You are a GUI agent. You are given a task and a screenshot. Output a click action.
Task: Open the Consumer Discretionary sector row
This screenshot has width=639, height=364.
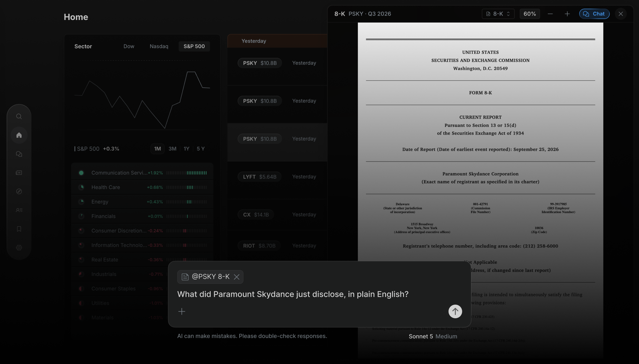[x=142, y=231]
